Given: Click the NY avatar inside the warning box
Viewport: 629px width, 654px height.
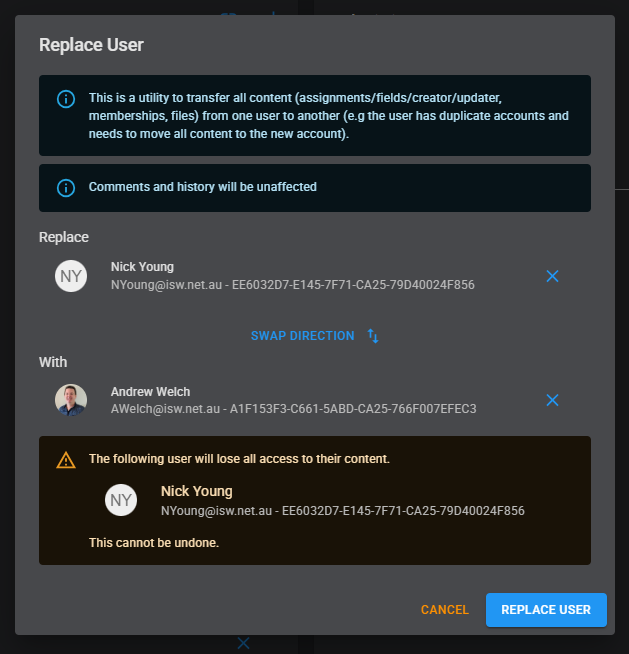Looking at the screenshot, I should tap(121, 500).
